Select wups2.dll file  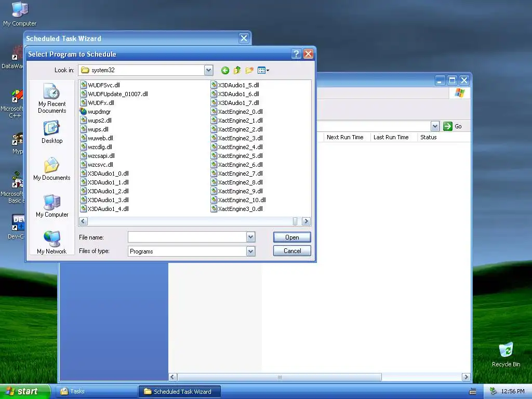(96, 121)
